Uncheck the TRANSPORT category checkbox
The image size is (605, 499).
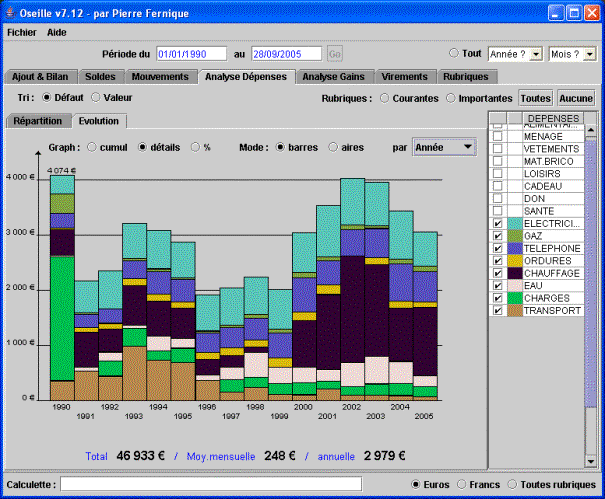point(498,311)
